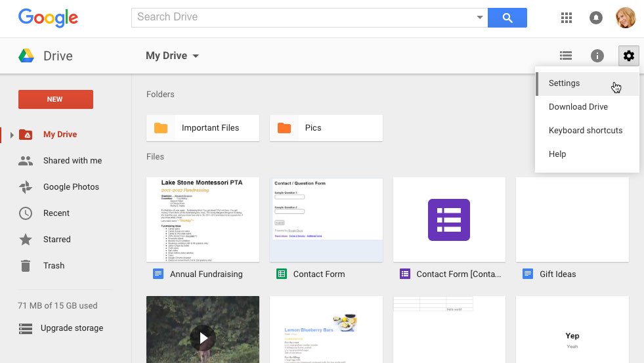Choose Settings from the gear menu

coord(588,83)
